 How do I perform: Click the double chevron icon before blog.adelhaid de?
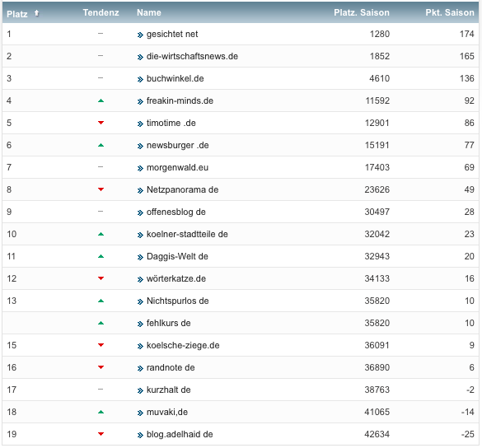tap(140, 435)
